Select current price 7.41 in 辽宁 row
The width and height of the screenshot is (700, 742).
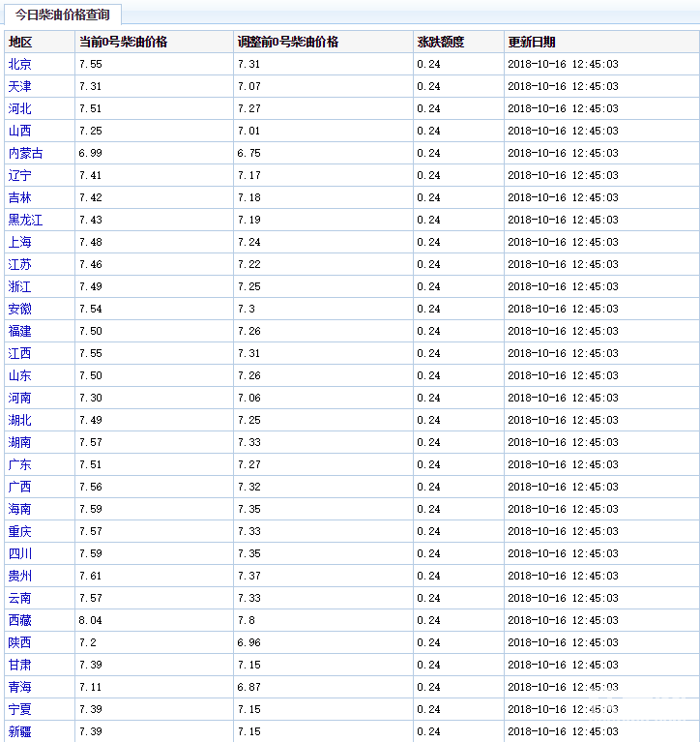pyautogui.click(x=90, y=175)
